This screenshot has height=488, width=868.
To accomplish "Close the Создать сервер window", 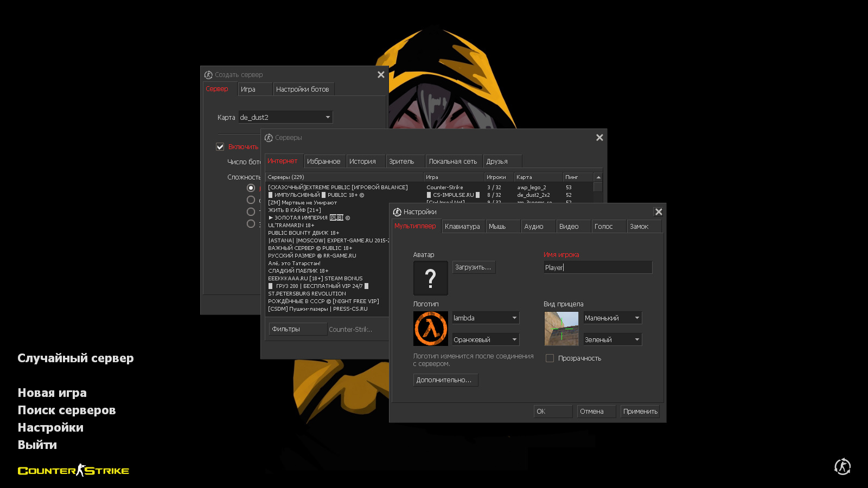I will tap(380, 75).
